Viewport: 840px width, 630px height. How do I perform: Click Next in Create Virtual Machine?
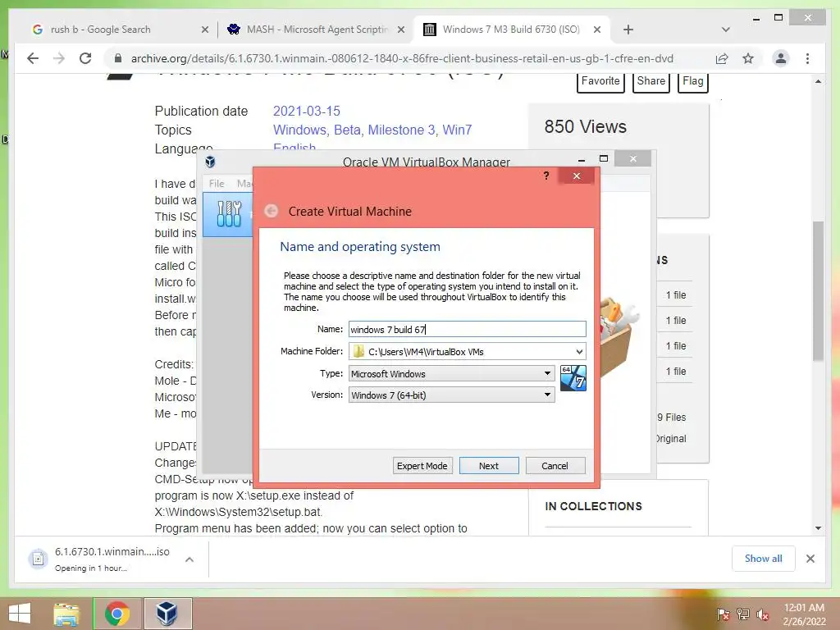(x=489, y=466)
